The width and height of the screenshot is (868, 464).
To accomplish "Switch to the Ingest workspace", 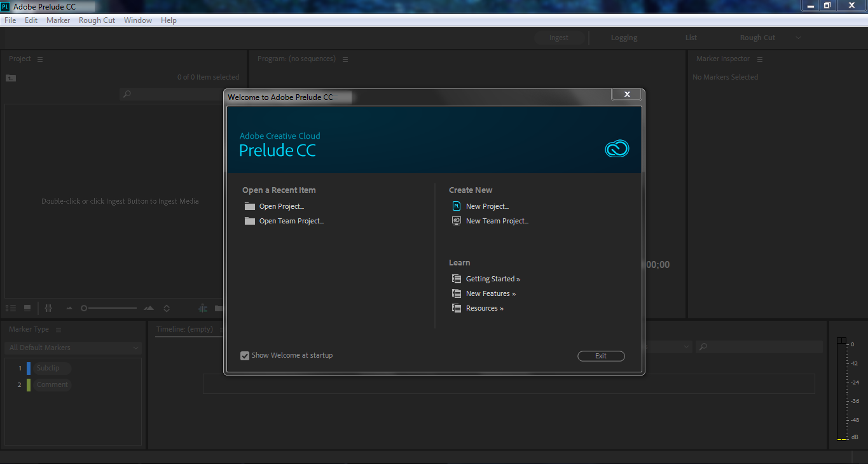I will coord(559,38).
